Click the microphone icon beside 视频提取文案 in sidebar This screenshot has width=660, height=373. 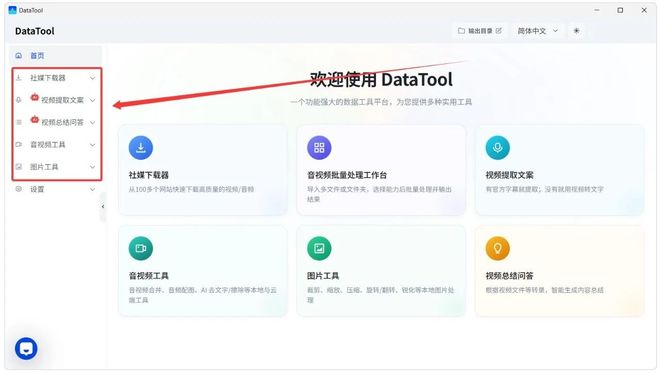click(19, 100)
